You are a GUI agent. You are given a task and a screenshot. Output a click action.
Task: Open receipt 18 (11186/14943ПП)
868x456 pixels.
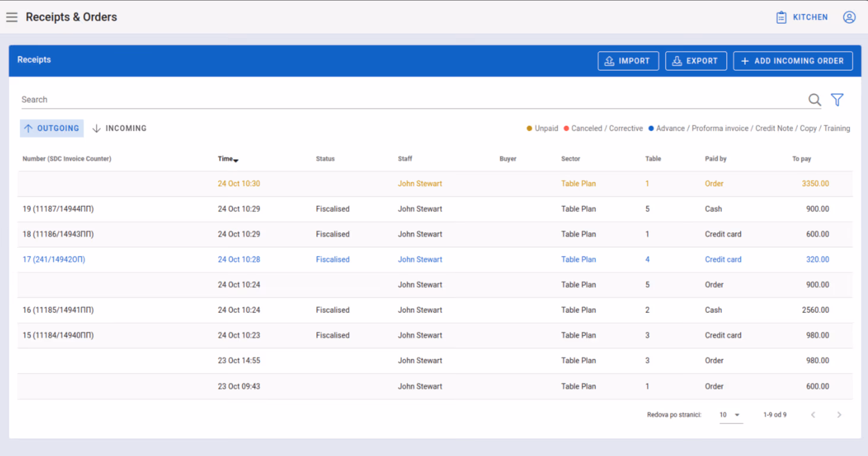click(435, 235)
